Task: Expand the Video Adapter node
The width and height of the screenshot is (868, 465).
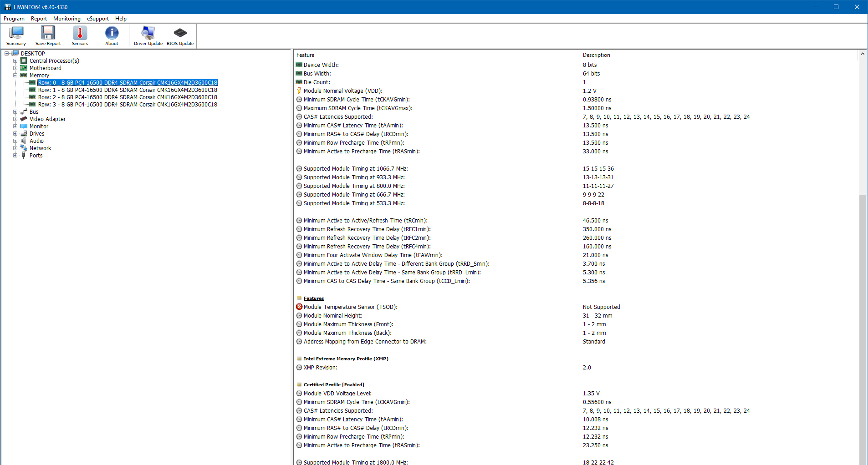Action: 15,119
